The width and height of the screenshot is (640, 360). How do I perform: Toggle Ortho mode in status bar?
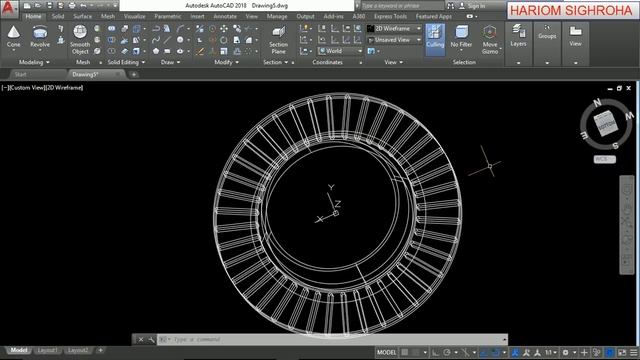pos(436,352)
